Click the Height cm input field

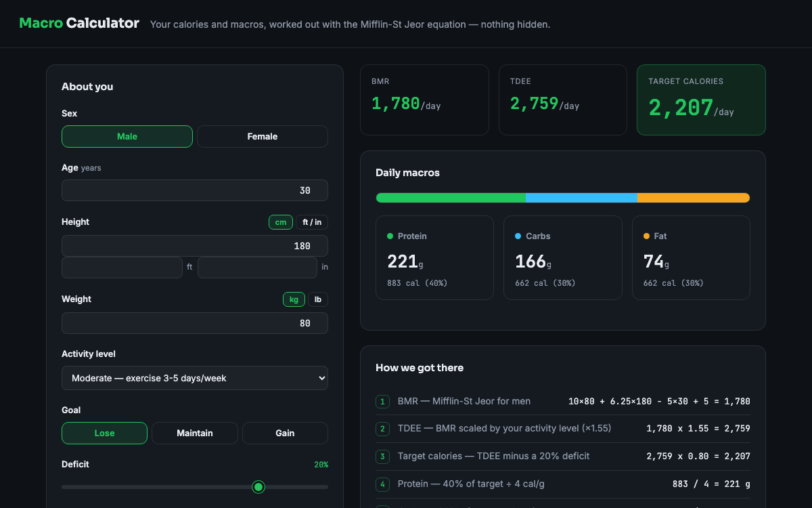point(195,246)
